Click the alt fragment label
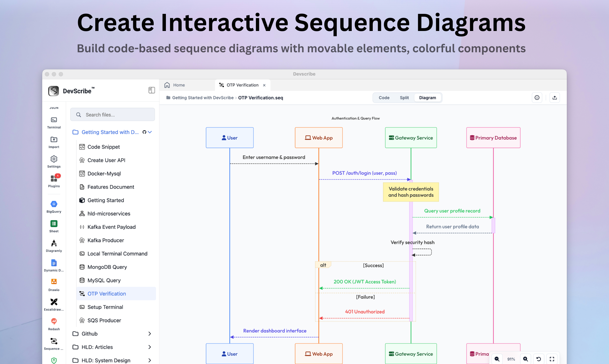609x364 pixels. coord(323,265)
